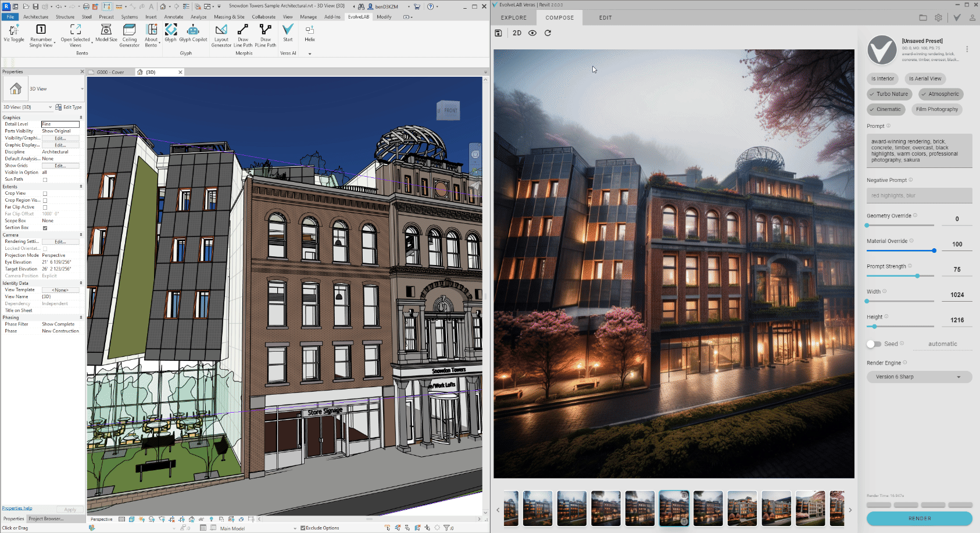Screen dimensions: 980x533
Task: Click the Material Override slider handle
Action: [x=934, y=251]
